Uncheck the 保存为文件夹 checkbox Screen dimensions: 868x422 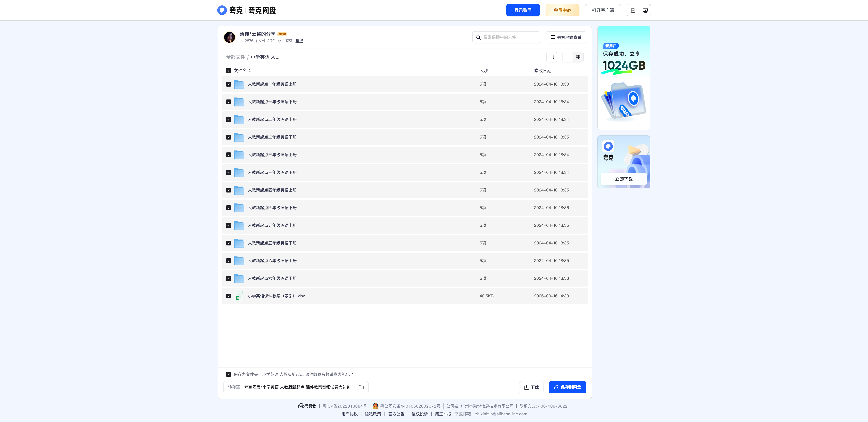pos(229,374)
